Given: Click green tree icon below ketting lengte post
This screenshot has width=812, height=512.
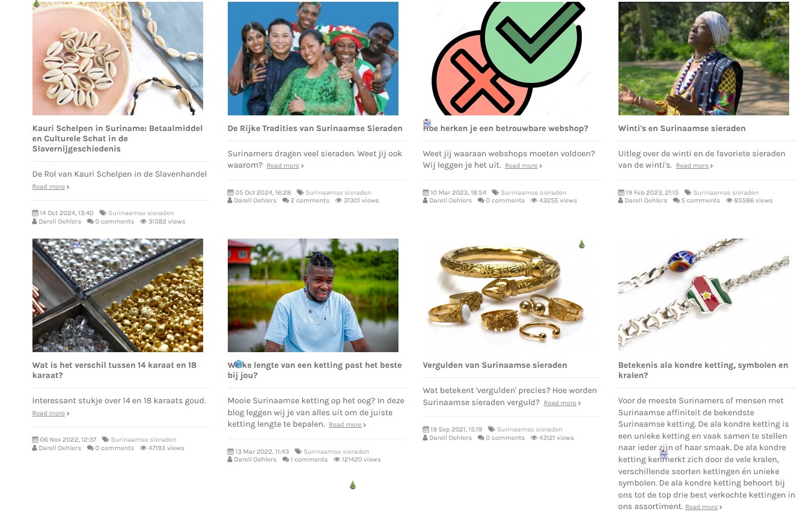Looking at the screenshot, I should tap(353, 485).
